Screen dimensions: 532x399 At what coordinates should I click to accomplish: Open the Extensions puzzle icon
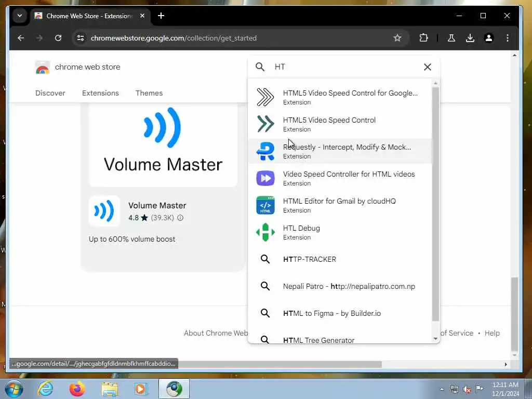[423, 38]
